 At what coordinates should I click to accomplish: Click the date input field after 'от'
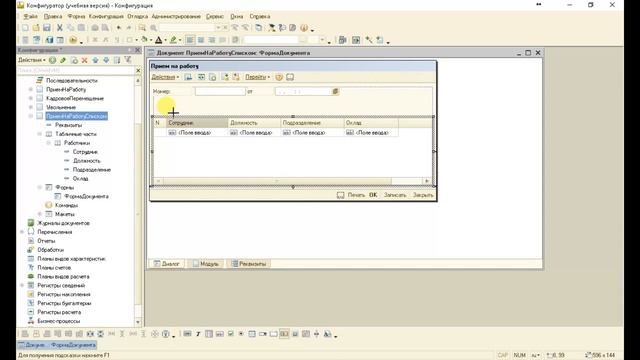click(x=303, y=92)
